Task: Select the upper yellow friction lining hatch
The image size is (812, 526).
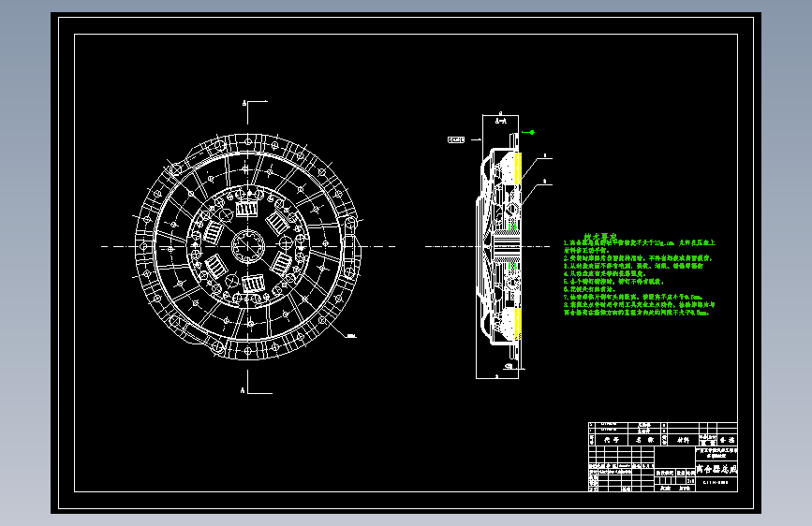Action: (518, 168)
